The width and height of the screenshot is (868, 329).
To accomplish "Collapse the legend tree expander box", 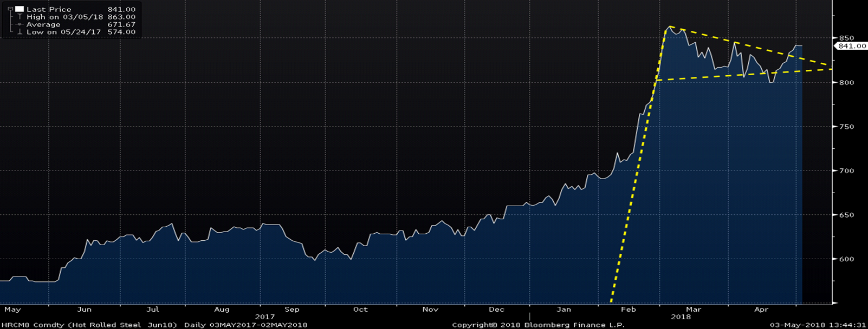I will (x=10, y=9).
